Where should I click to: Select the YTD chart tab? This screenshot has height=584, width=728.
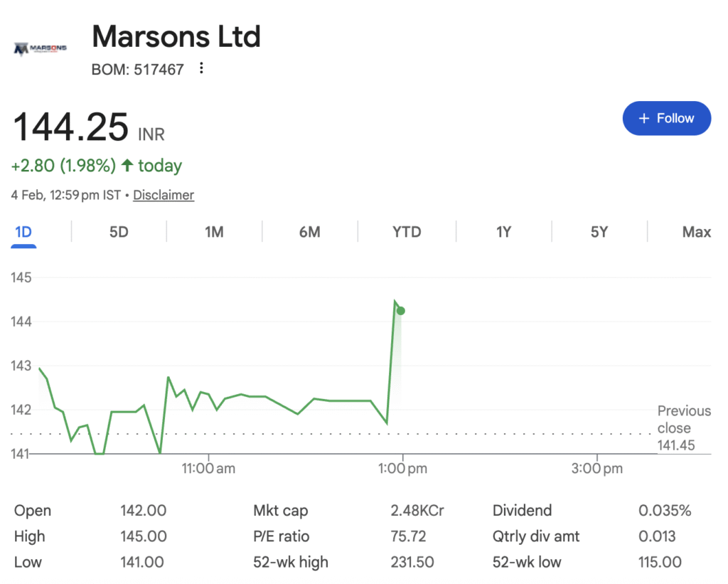pyautogui.click(x=407, y=232)
